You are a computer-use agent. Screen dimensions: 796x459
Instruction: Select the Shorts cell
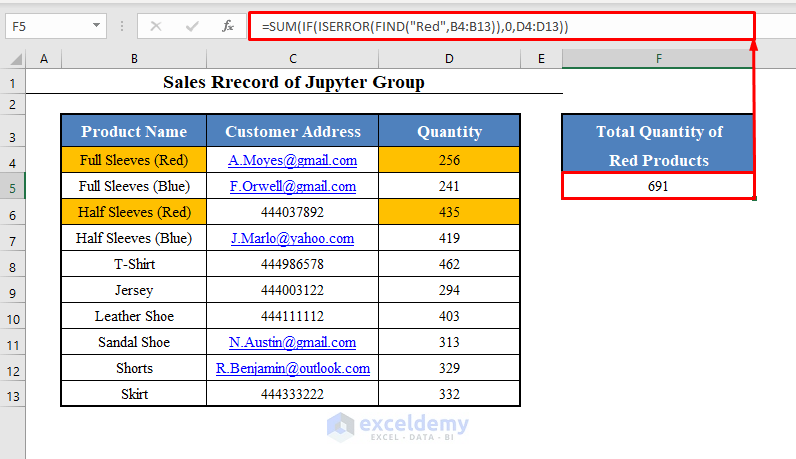[134, 368]
